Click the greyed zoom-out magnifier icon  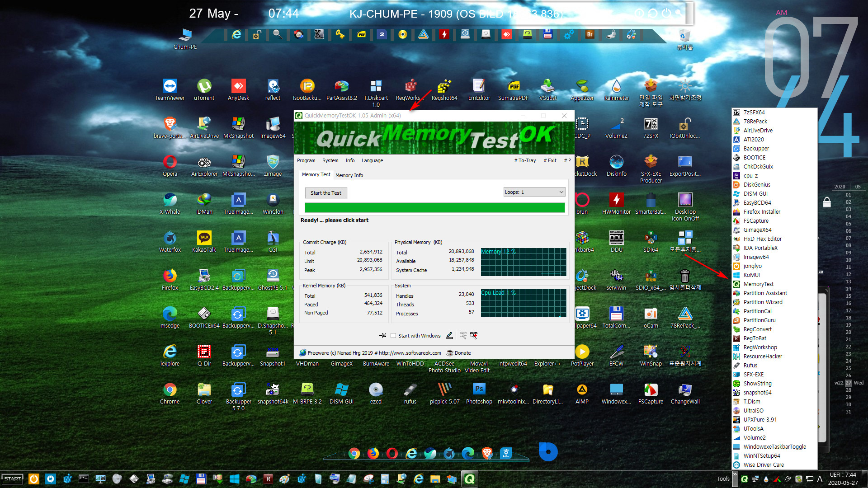[x=463, y=335]
